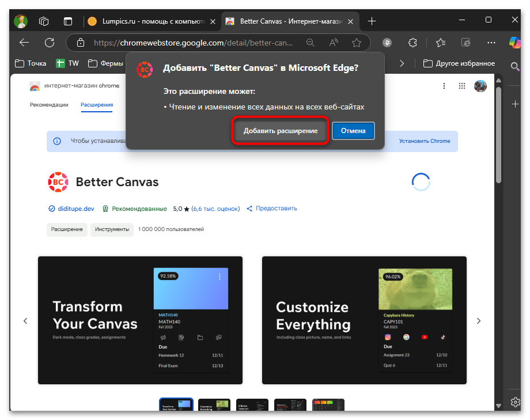Screen dimensions: 530x420
Task: Select the second carousel thumbnail
Action: point(214,405)
